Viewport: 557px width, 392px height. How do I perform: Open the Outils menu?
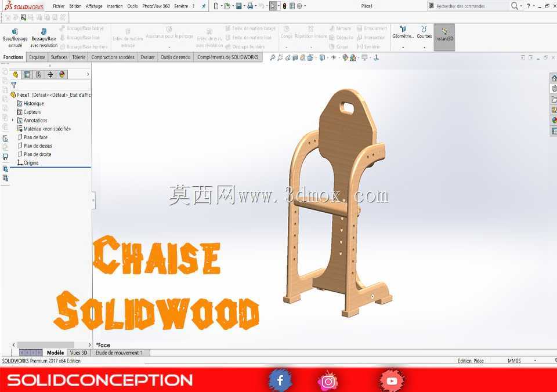click(x=132, y=6)
